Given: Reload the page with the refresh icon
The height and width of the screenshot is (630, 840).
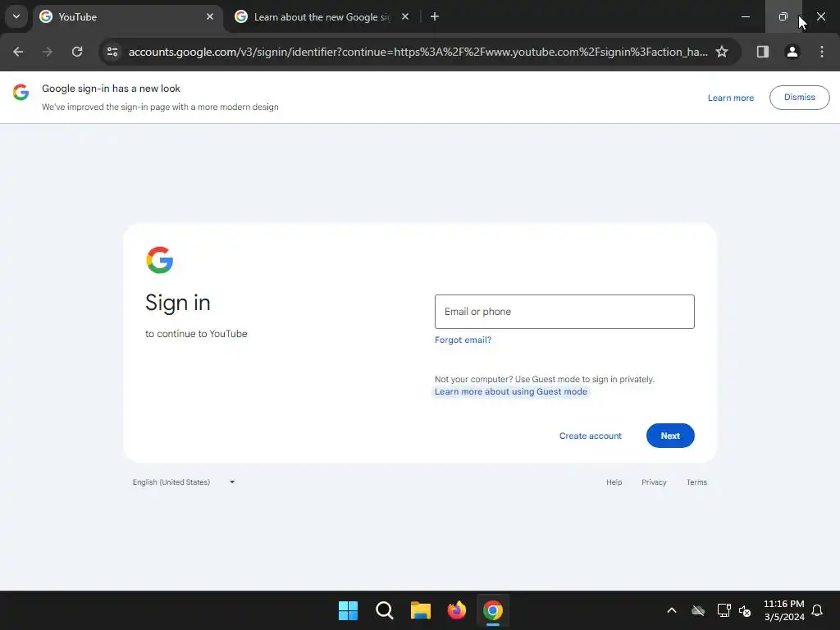Looking at the screenshot, I should click(x=77, y=52).
